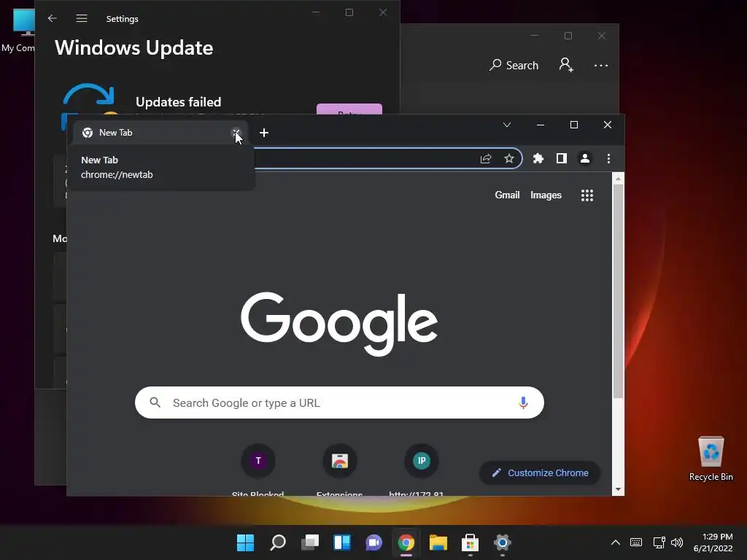Open Chrome's three-dot menu
This screenshot has height=560, width=747.
[608, 158]
